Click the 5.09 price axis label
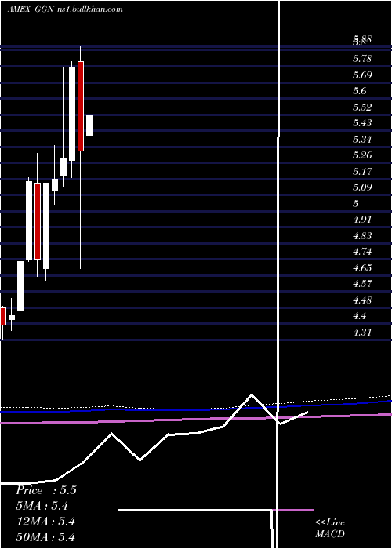 [362, 187]
